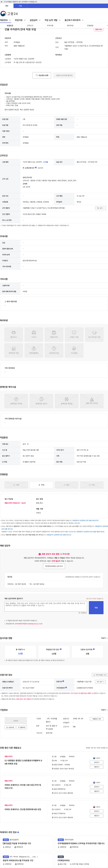Click the 거짓구인광고 신고 button
The height and width of the screenshot is (868, 108).
click(100, 675)
